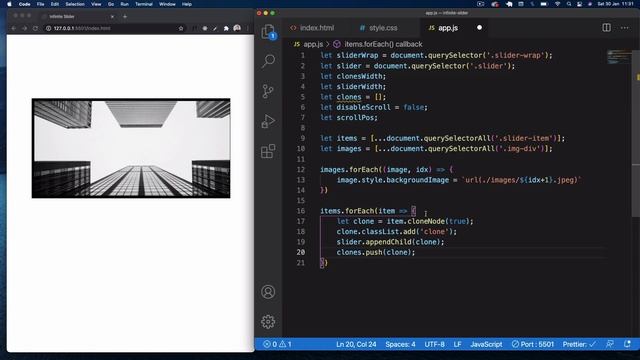Change indentation via Spaces: 4

pos(400,344)
